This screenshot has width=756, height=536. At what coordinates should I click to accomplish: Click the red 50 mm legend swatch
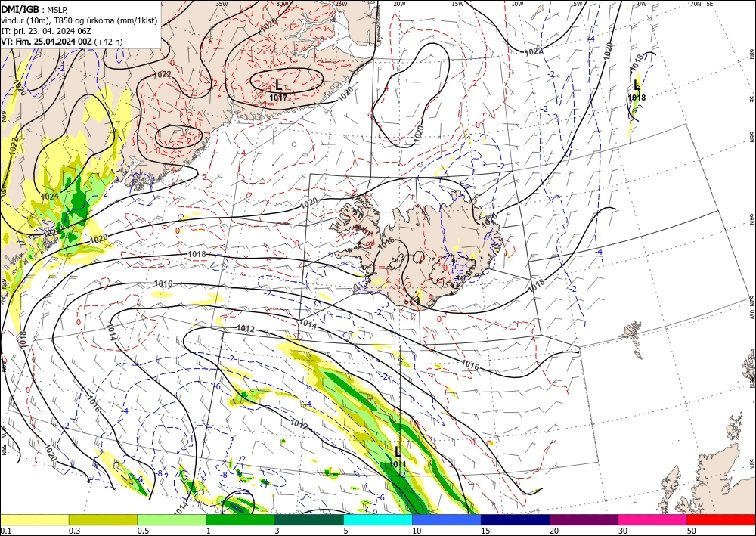(721, 519)
